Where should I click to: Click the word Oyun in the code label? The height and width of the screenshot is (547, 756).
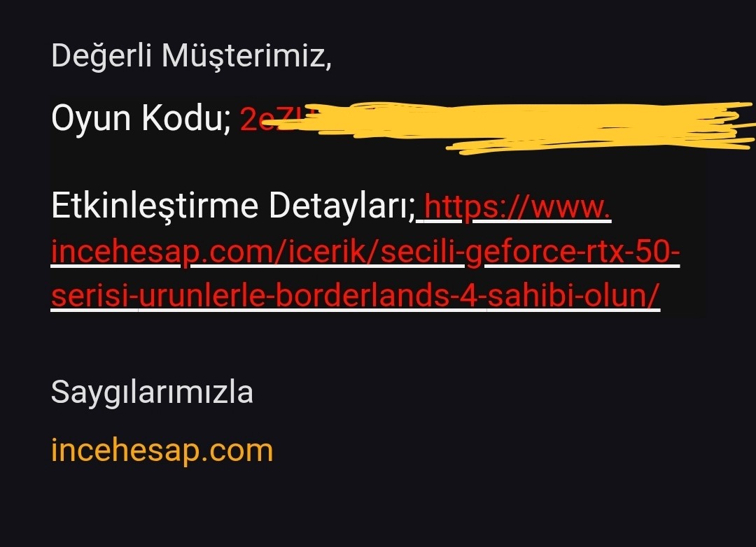90,118
